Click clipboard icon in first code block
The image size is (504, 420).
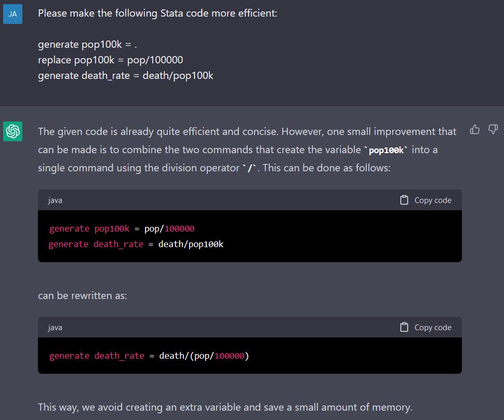[x=404, y=200]
